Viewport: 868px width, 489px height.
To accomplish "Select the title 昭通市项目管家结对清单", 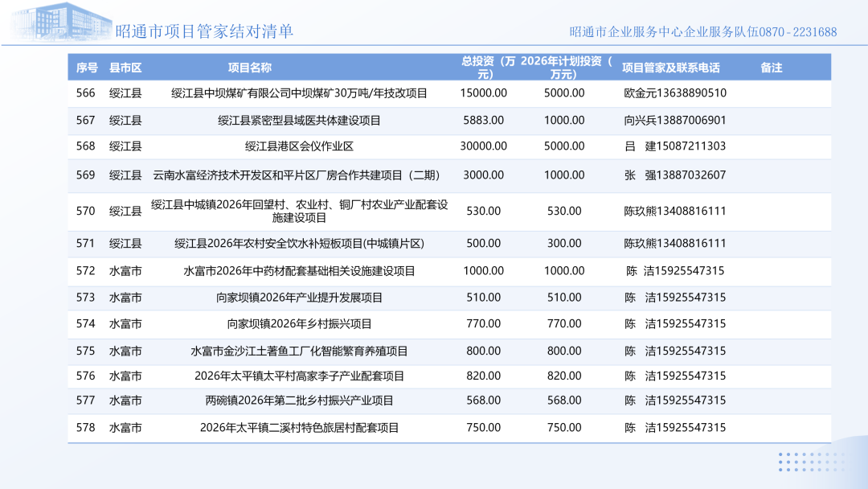I will click(x=204, y=31).
